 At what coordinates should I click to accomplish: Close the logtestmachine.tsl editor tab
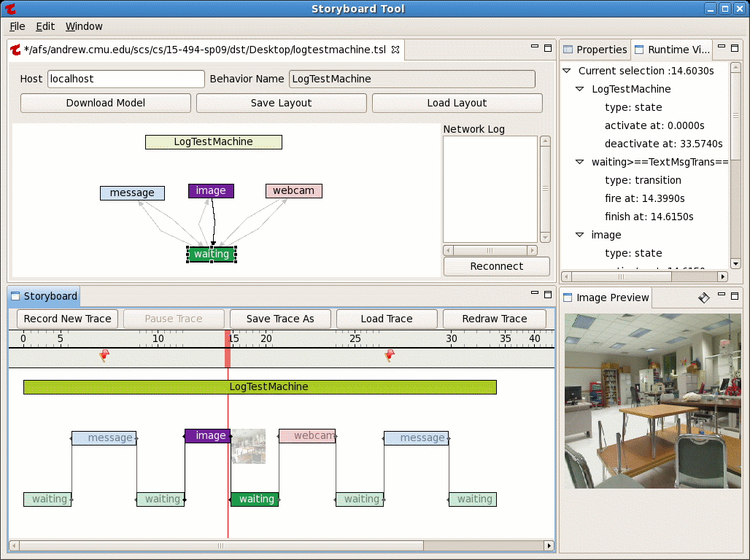pyautogui.click(x=395, y=50)
